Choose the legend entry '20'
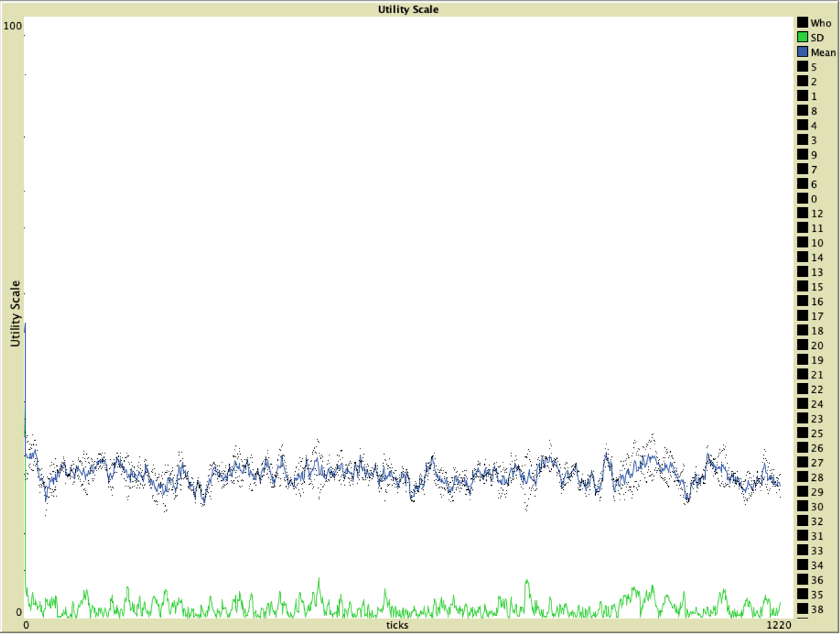Image resolution: width=840 pixels, height=634 pixels. (x=810, y=345)
